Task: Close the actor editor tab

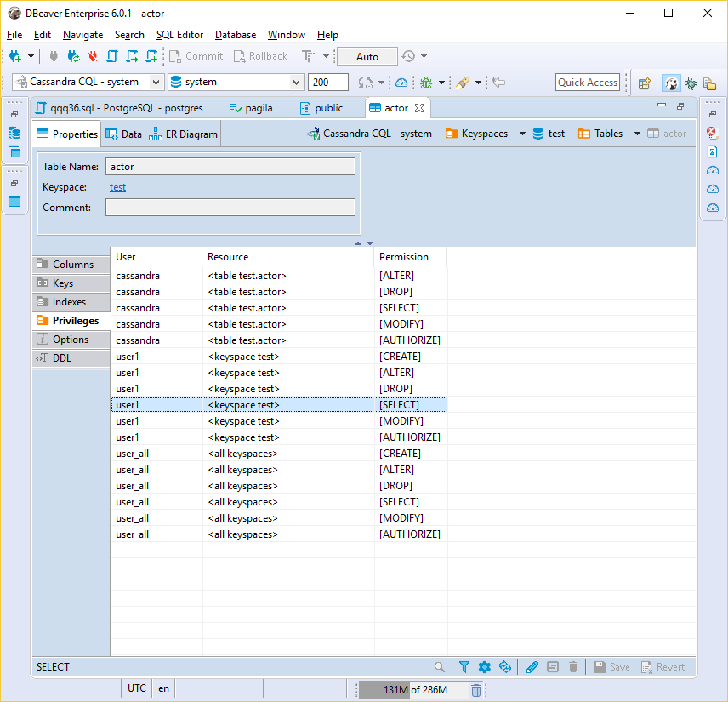Action: (x=419, y=108)
